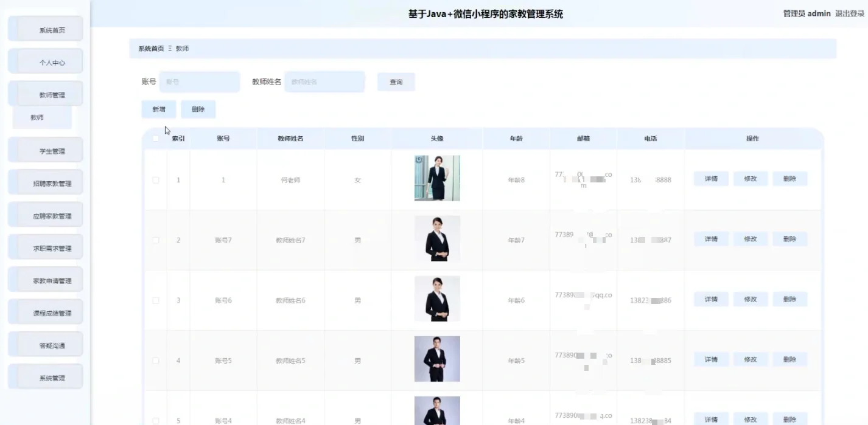Image resolution: width=868 pixels, height=425 pixels.
Task: Open the 求职需求管理 sidebar item
Action: pyautogui.click(x=45, y=246)
